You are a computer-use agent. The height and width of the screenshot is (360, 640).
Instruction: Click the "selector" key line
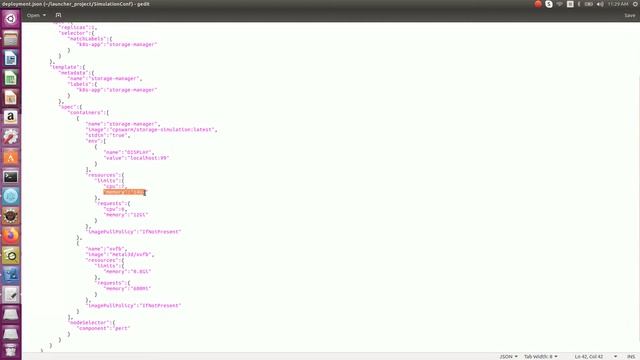77,33
